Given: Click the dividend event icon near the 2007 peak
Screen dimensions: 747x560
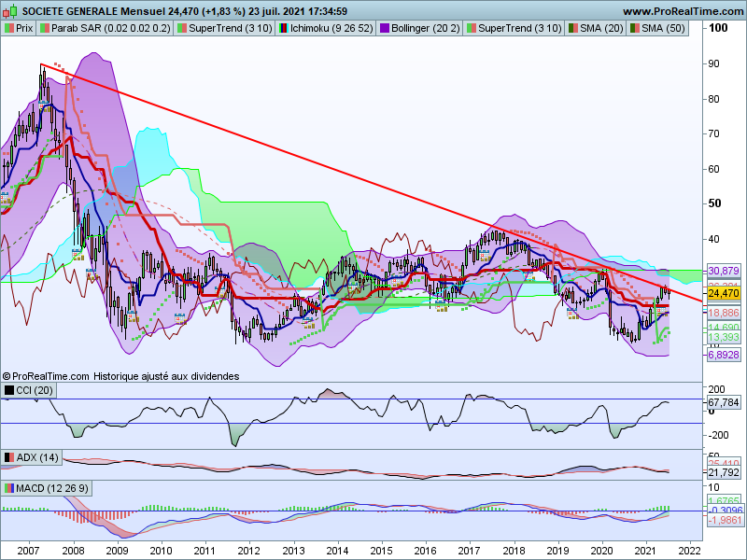Looking at the screenshot, I should [x=44, y=105].
